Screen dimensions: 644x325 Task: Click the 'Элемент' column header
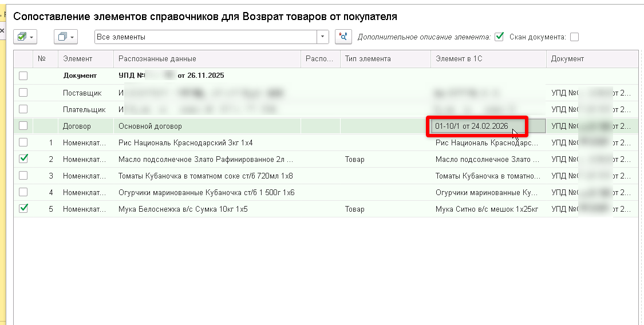click(86, 59)
